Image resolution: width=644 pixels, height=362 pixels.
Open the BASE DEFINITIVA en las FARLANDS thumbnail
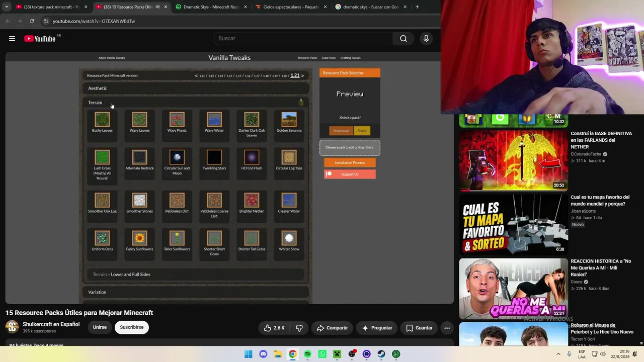coord(513,160)
